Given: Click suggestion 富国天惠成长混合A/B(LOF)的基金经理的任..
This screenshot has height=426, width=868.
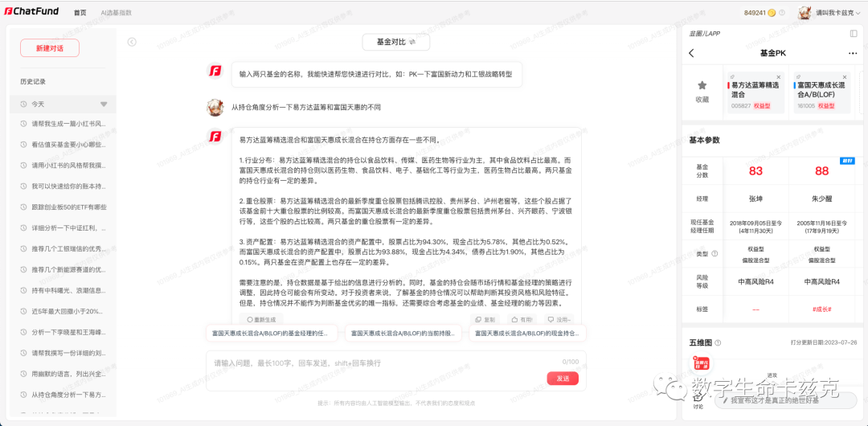Looking at the screenshot, I should point(271,334).
